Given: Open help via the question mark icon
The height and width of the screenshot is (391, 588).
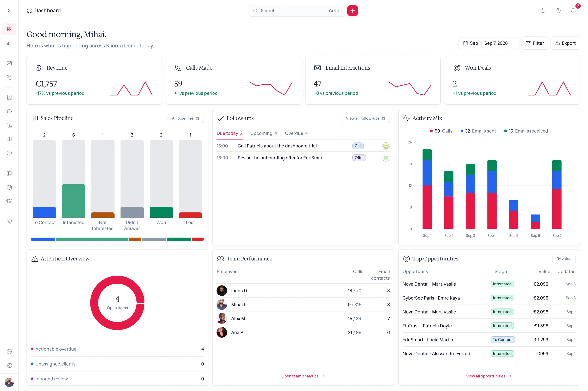Looking at the screenshot, I should [558, 10].
